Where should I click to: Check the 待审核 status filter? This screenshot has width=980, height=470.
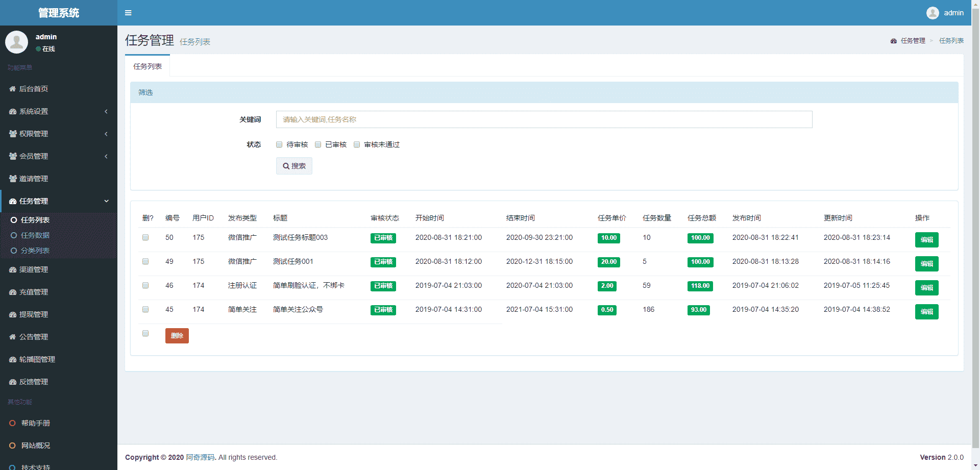[x=279, y=144]
